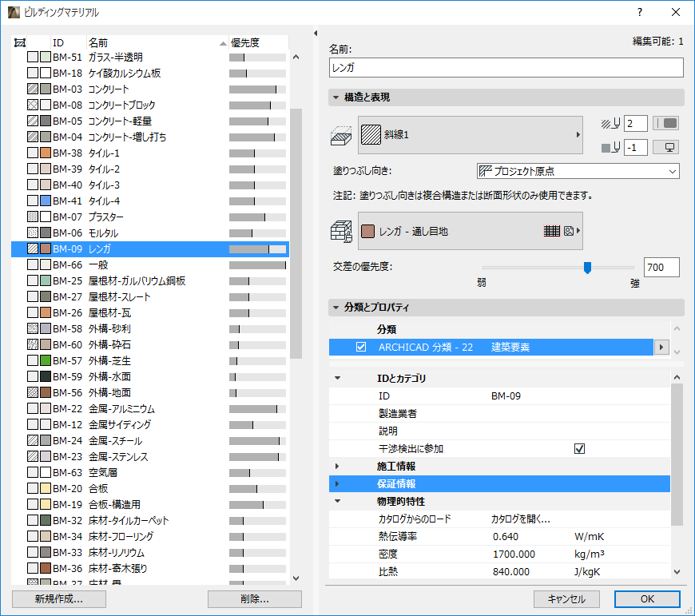Click fill pattern icon of BM-06 モルタル
The height and width of the screenshot is (616, 695).
tap(33, 232)
